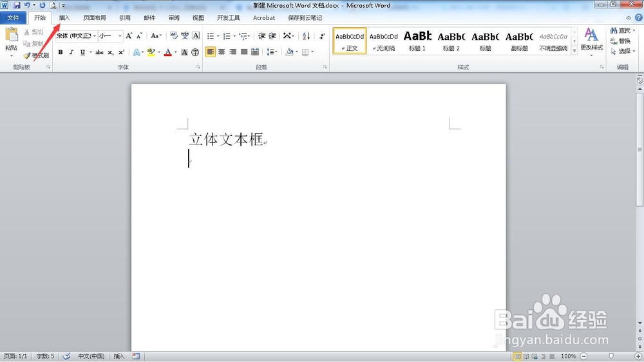Open the Font dialog launcher
The height and width of the screenshot is (362, 644).
(198, 66)
